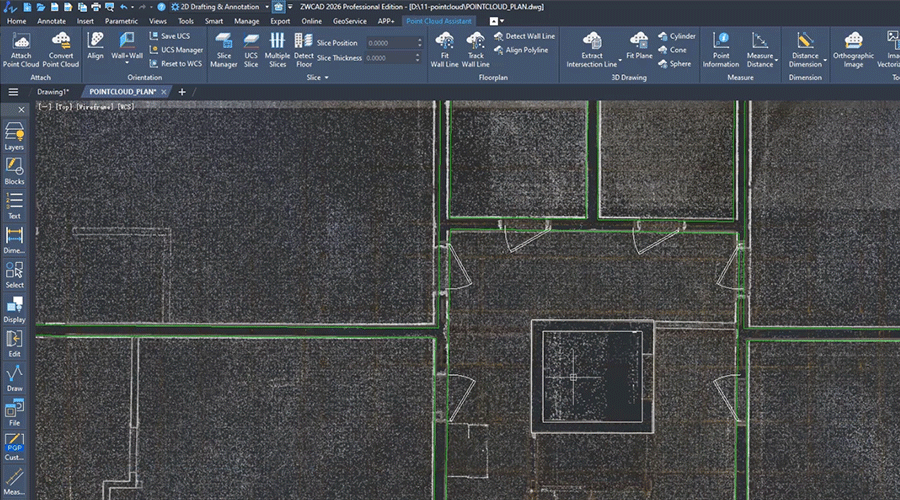The image size is (900, 500).
Task: Click Convert Point Cloud tool
Action: click(61, 49)
